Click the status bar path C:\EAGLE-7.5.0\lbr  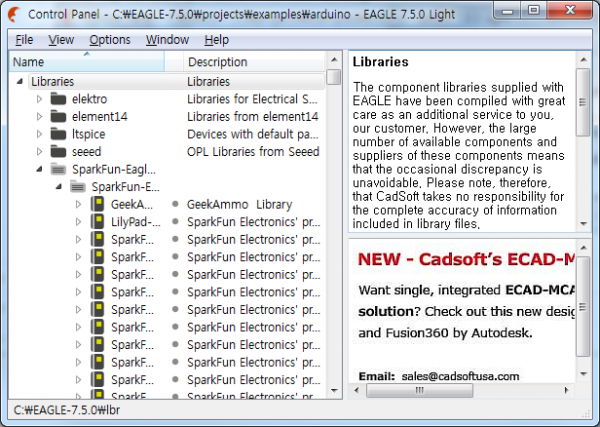(67, 410)
